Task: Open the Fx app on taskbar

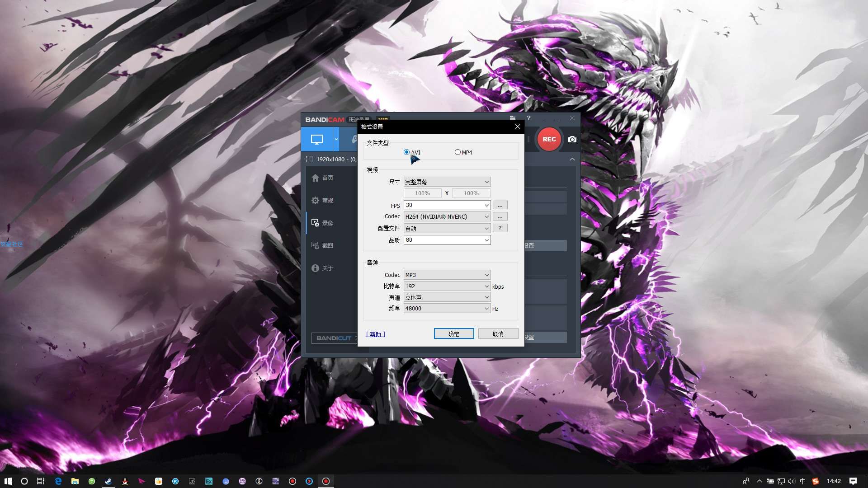Action: click(x=209, y=481)
